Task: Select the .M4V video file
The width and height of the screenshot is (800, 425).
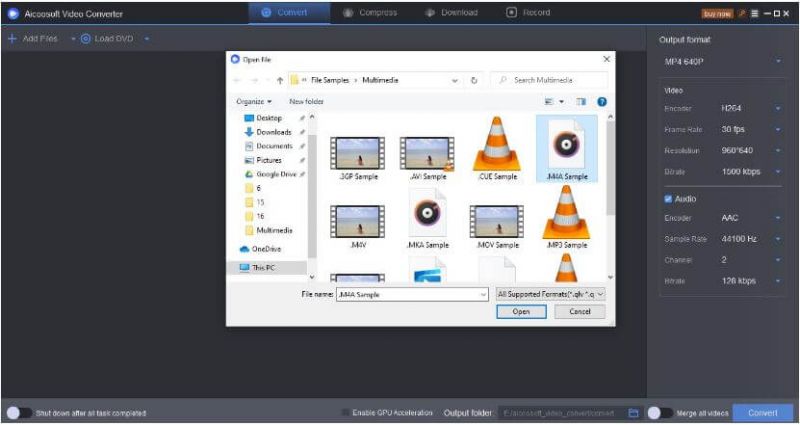Action: coord(358,226)
